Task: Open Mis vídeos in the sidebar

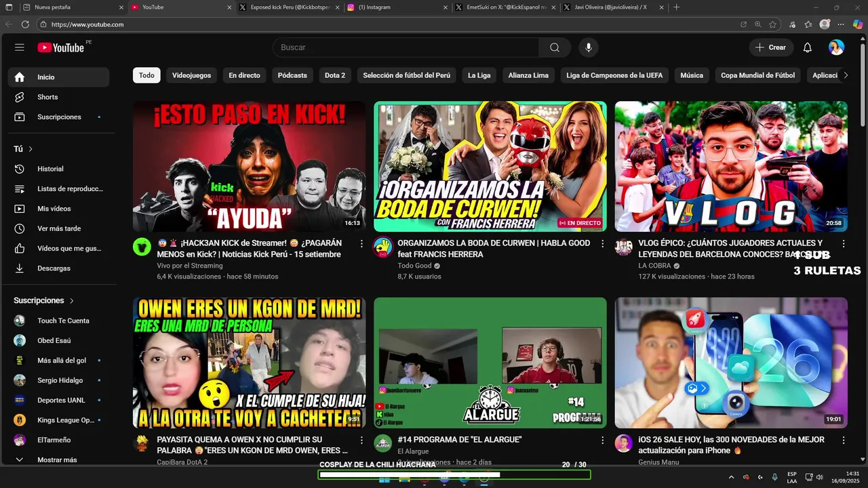Action: tap(58, 209)
